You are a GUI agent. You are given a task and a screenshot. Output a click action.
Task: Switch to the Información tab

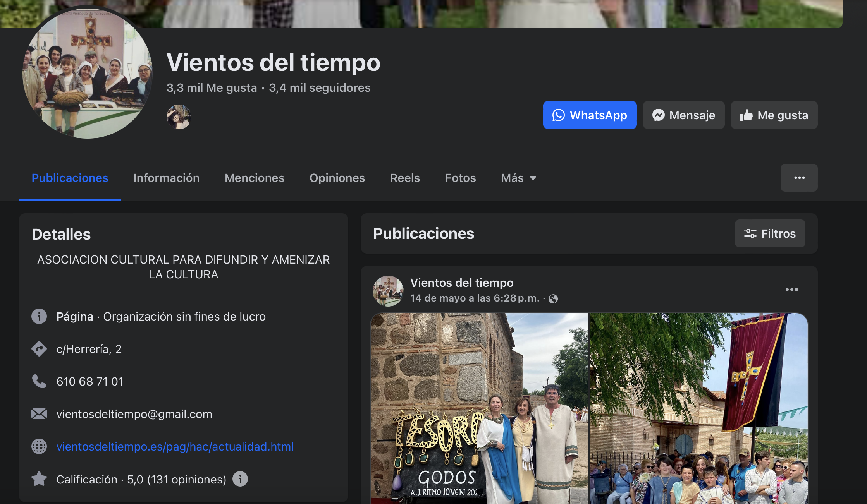(x=166, y=178)
